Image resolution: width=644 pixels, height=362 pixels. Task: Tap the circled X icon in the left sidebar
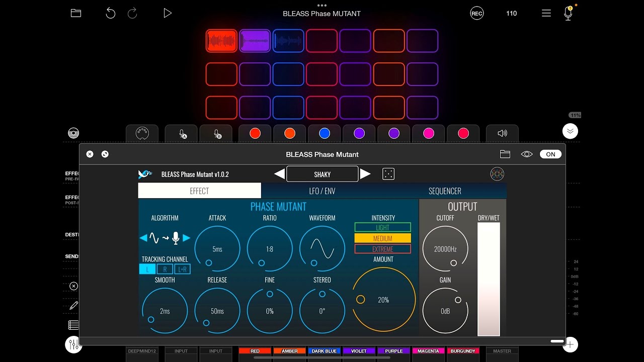click(74, 286)
